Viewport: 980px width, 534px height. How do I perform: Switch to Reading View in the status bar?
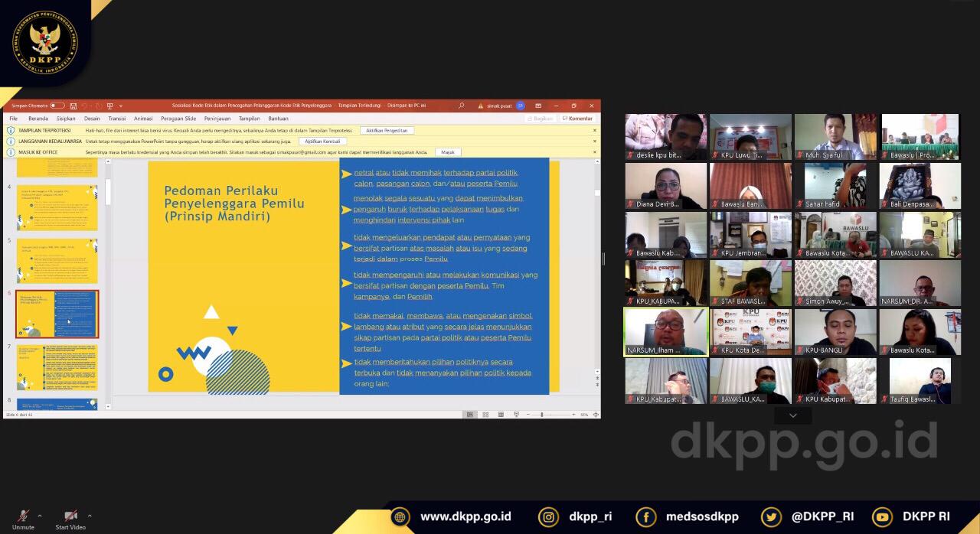(502, 414)
